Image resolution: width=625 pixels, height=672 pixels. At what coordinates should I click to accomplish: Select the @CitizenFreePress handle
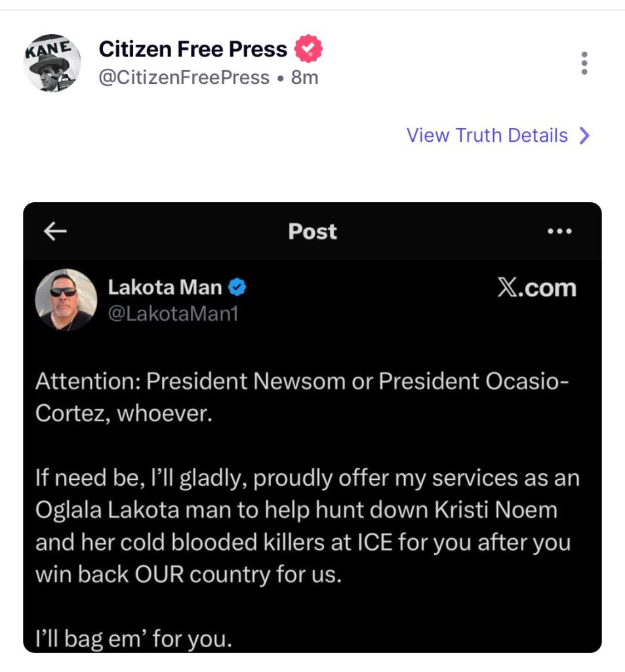click(184, 77)
